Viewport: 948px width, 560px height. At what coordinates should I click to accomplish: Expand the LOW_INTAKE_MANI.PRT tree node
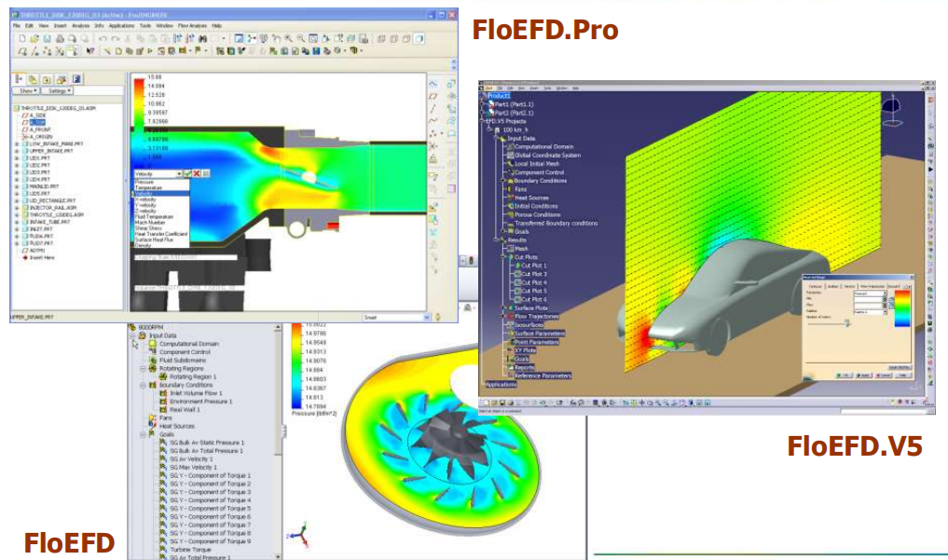pos(16,144)
